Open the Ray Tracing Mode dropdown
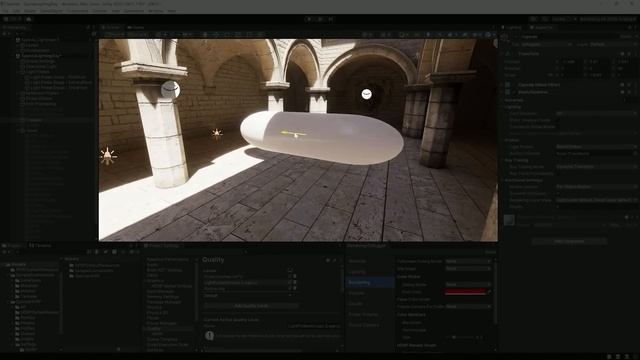640x360 pixels. tap(596, 167)
